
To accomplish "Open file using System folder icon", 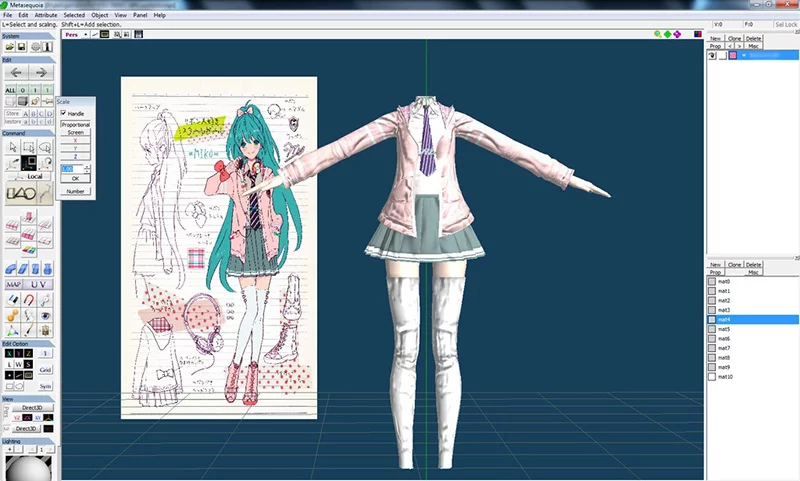I will [10, 47].
